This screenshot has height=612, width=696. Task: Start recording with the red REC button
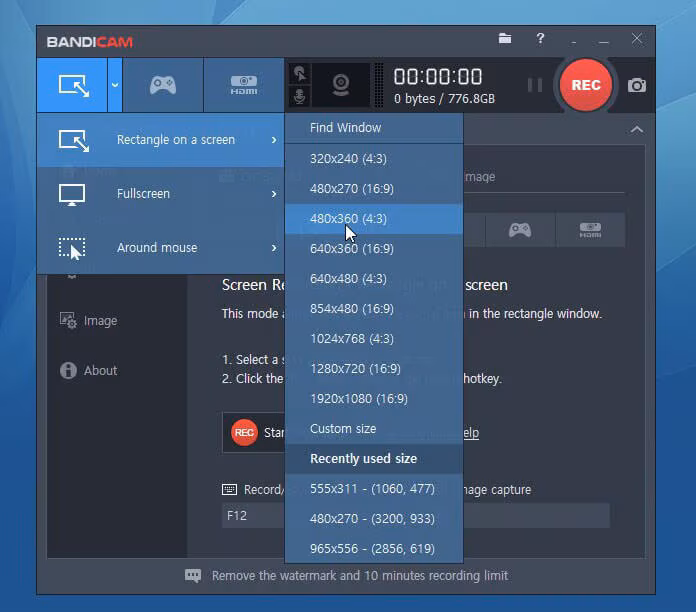point(585,85)
